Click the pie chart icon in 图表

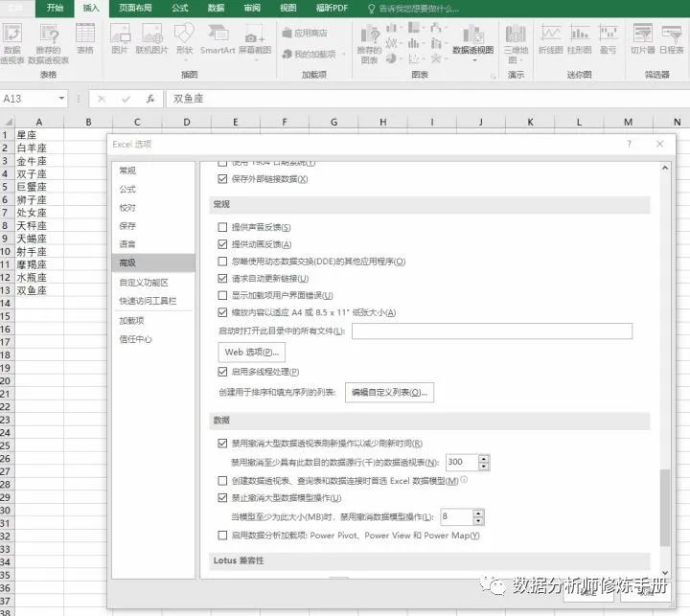click(391, 58)
